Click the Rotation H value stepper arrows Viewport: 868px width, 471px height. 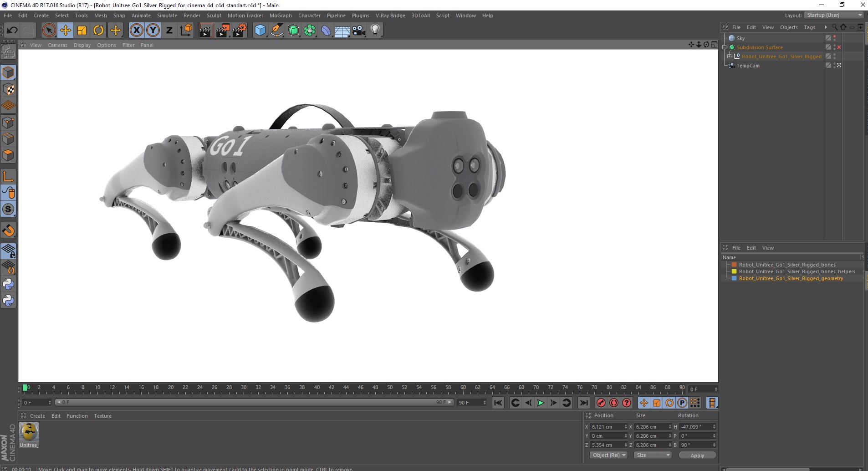coord(714,427)
